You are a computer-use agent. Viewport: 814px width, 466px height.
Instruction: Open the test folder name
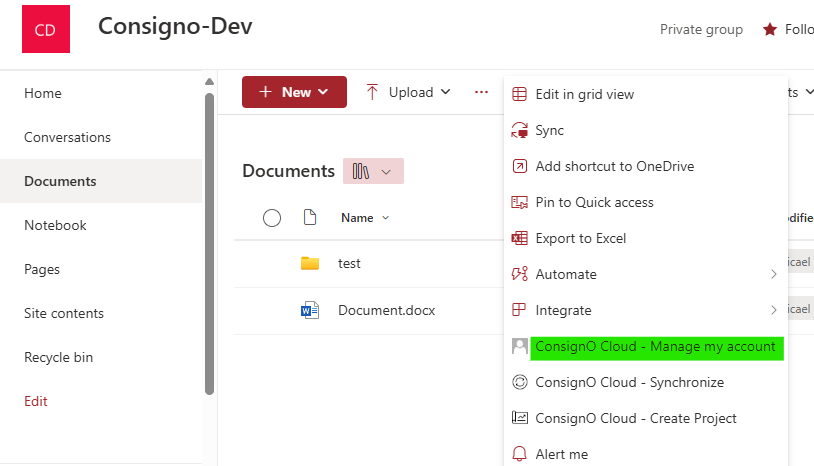(349, 263)
